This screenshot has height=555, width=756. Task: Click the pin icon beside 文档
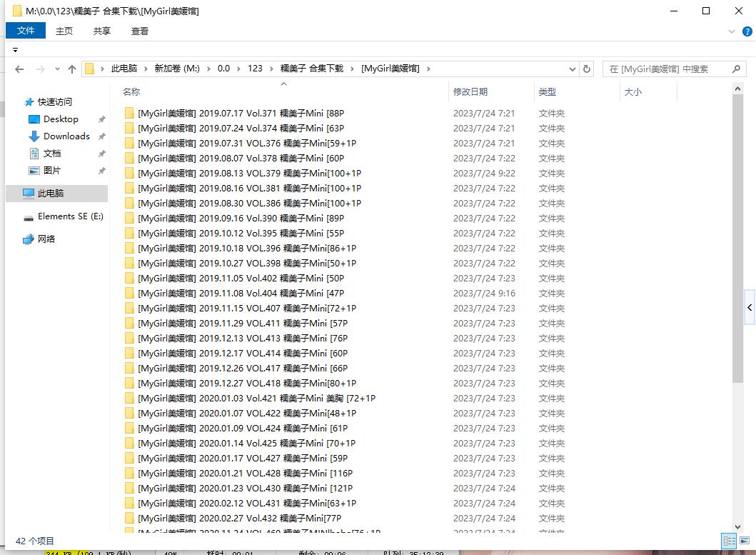coord(102,154)
